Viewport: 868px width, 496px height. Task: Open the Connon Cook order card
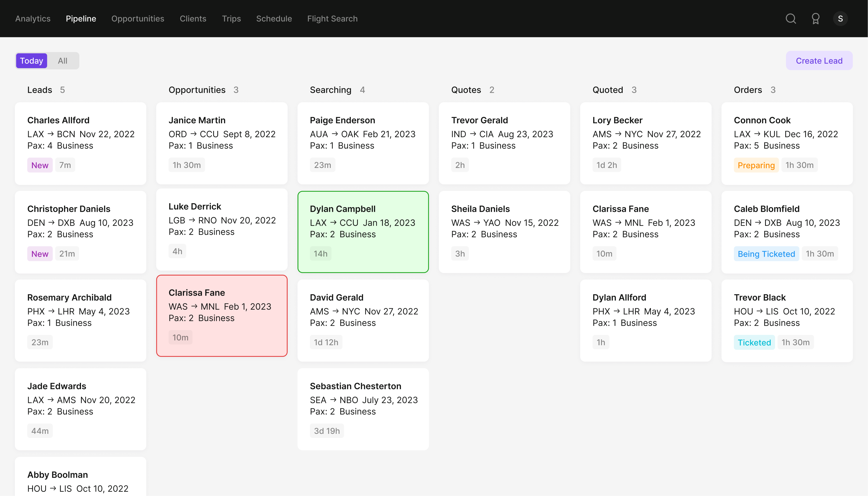pyautogui.click(x=787, y=143)
